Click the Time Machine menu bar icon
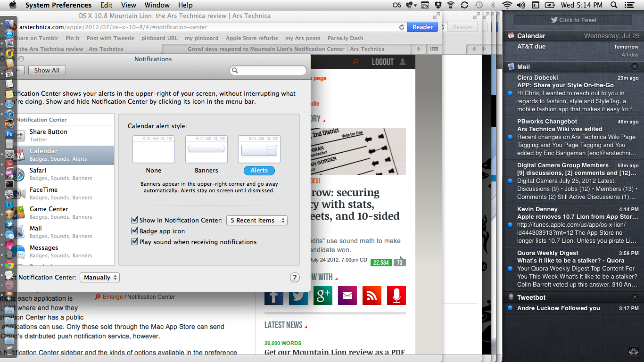644x362 pixels. click(479, 5)
